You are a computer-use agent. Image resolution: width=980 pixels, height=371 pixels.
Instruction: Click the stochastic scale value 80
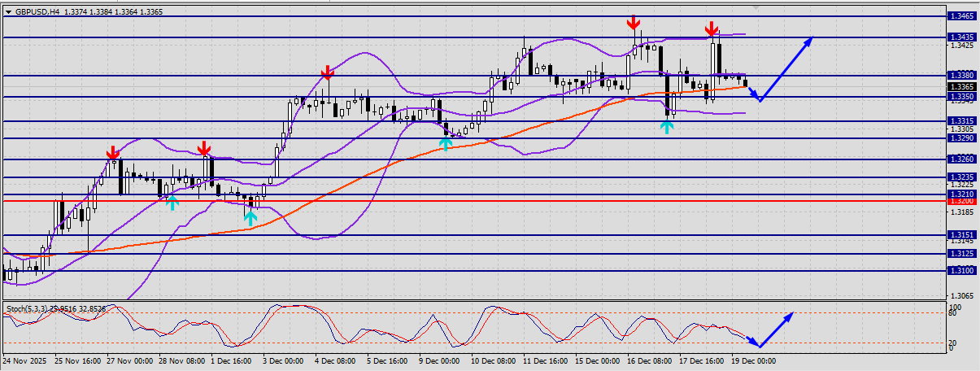953,314
